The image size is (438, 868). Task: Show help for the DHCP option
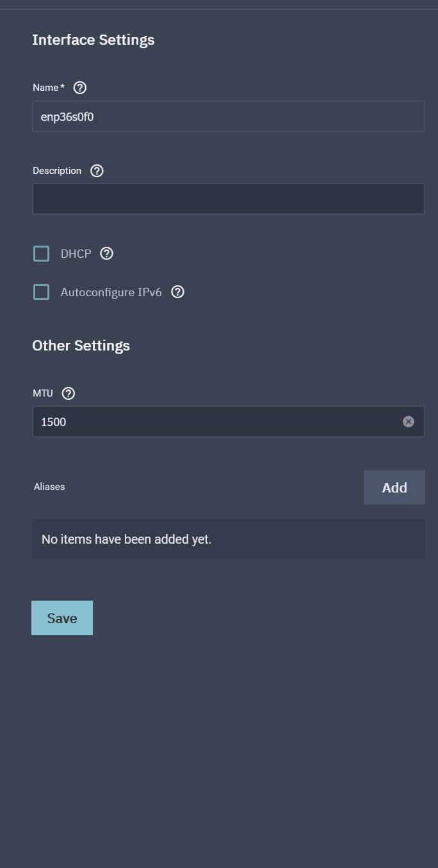coord(107,253)
